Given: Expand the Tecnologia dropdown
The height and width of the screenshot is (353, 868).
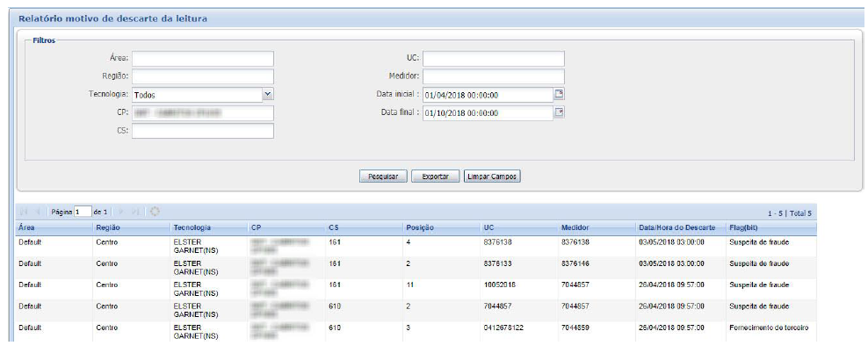Looking at the screenshot, I should [x=268, y=94].
